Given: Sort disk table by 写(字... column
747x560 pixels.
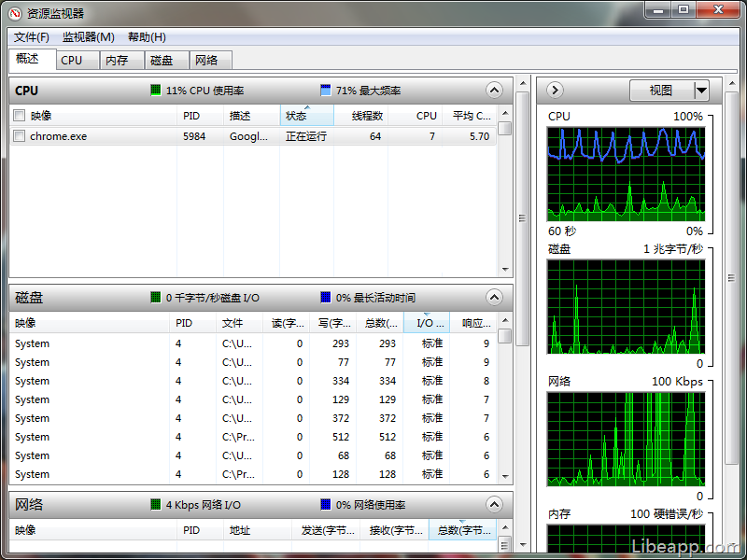Looking at the screenshot, I should pos(333,323).
